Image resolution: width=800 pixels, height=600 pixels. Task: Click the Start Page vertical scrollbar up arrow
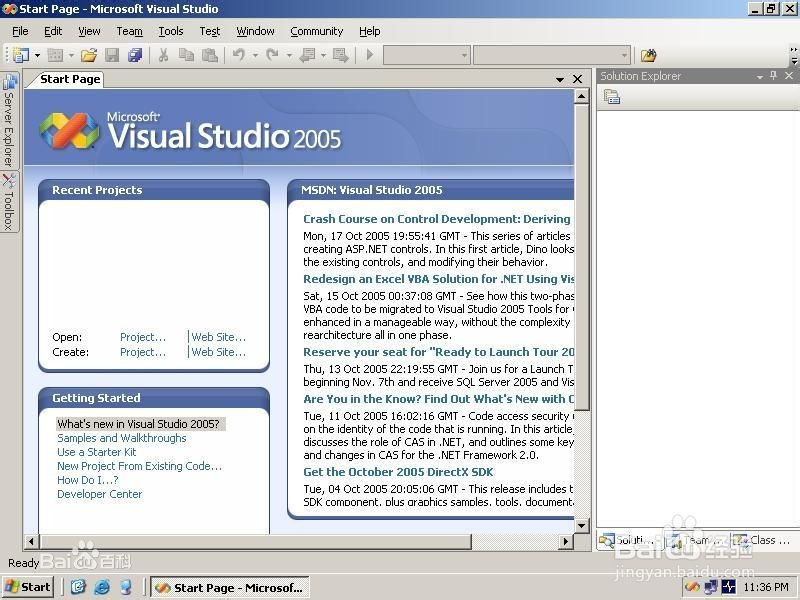pyautogui.click(x=582, y=96)
